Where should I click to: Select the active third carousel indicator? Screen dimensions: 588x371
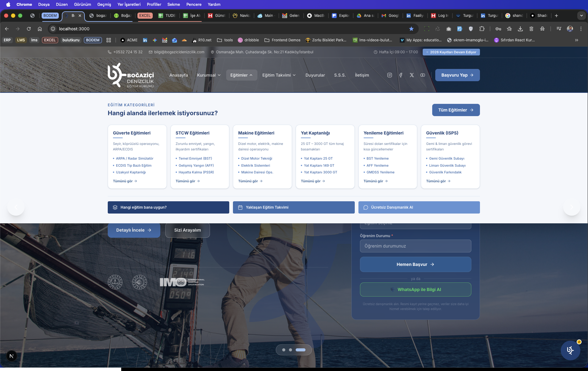point(300,350)
